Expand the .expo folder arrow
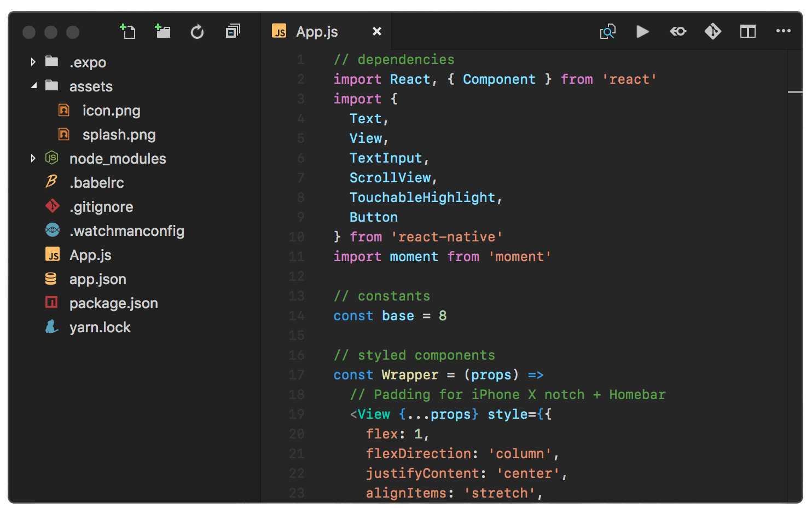The height and width of the screenshot is (514, 812). pyautogui.click(x=33, y=62)
